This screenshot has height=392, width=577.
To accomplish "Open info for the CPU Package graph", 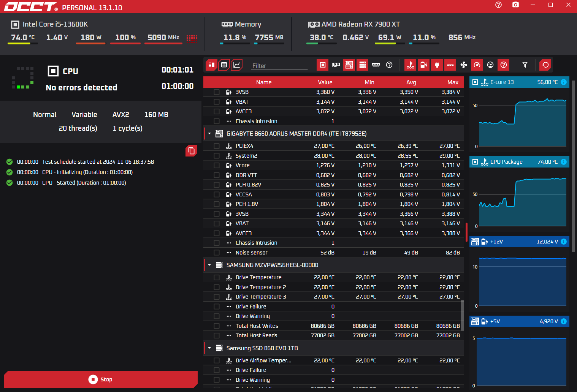I will [564, 162].
